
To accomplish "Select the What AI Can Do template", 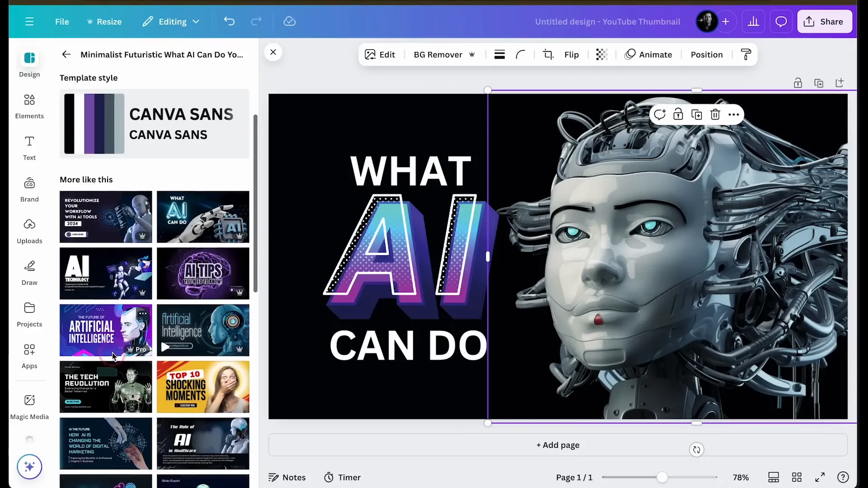I will 203,216.
